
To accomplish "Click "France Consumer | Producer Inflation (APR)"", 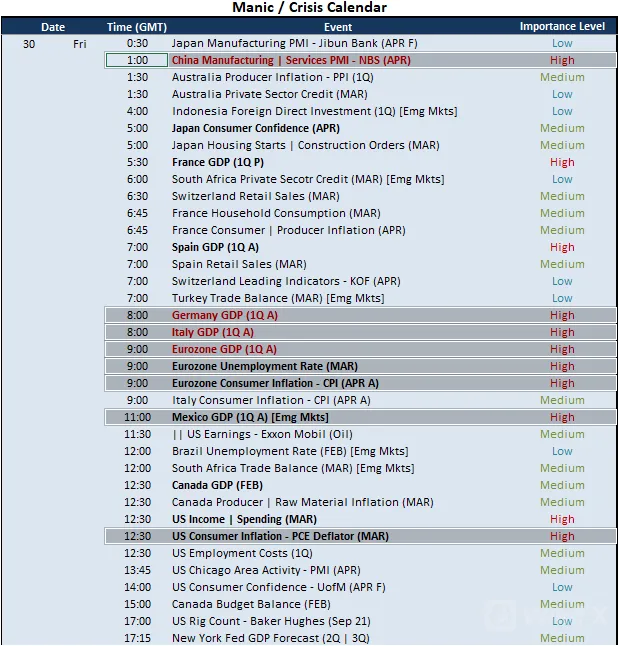I will pos(288,230).
